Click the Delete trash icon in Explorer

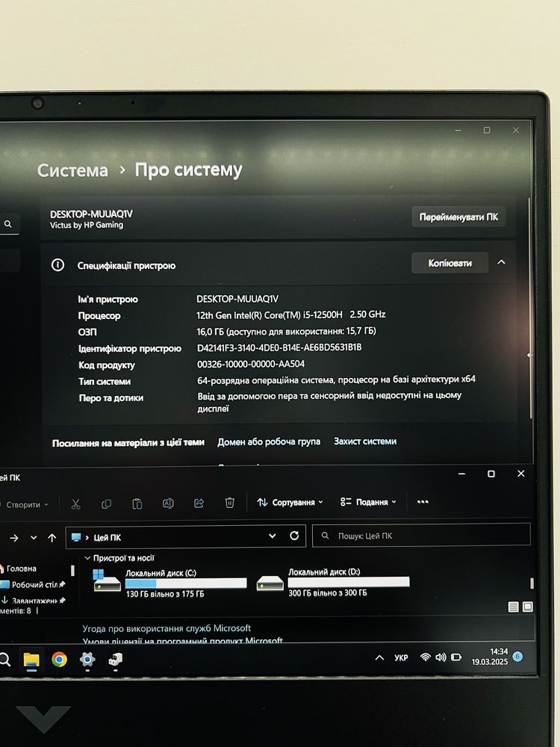[229, 503]
